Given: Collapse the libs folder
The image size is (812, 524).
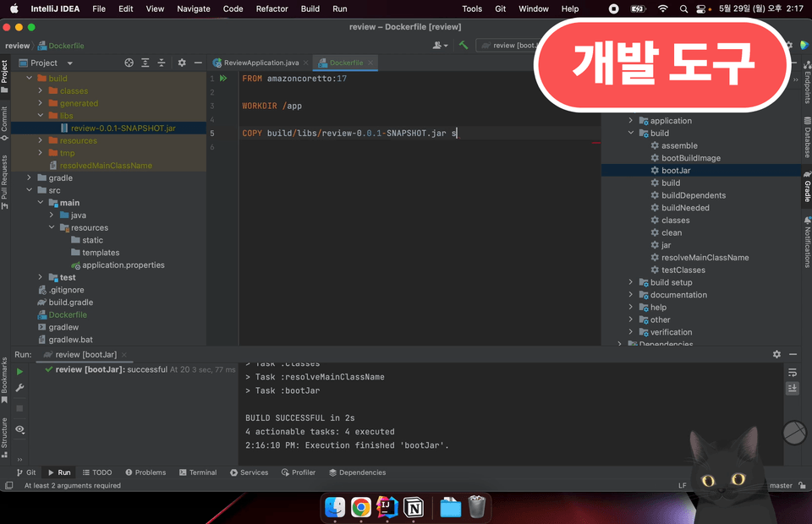Looking at the screenshot, I should point(41,115).
